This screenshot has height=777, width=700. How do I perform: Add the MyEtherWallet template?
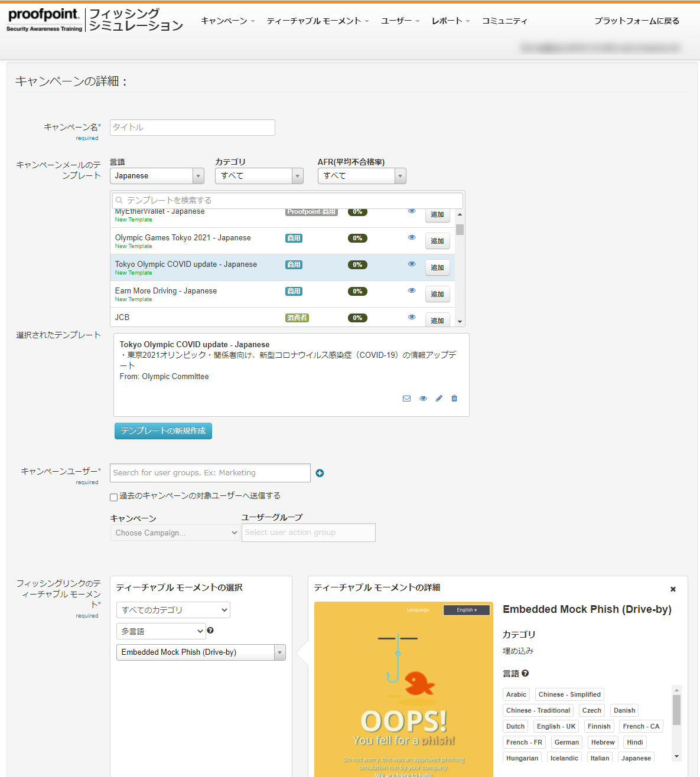(x=438, y=216)
